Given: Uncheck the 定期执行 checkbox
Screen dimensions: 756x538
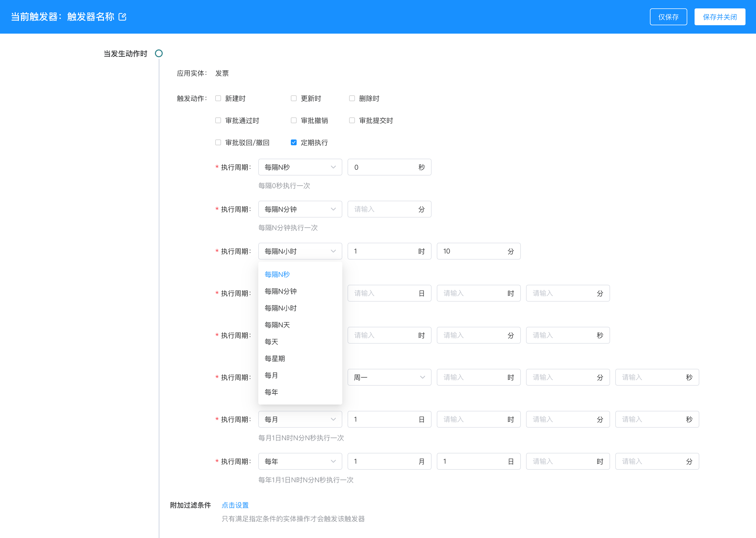Looking at the screenshot, I should click(x=293, y=142).
